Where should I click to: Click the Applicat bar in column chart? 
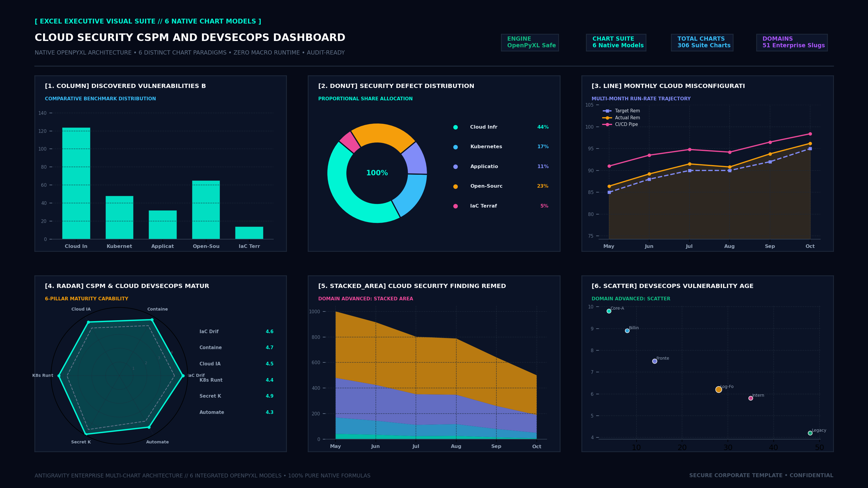click(162, 225)
